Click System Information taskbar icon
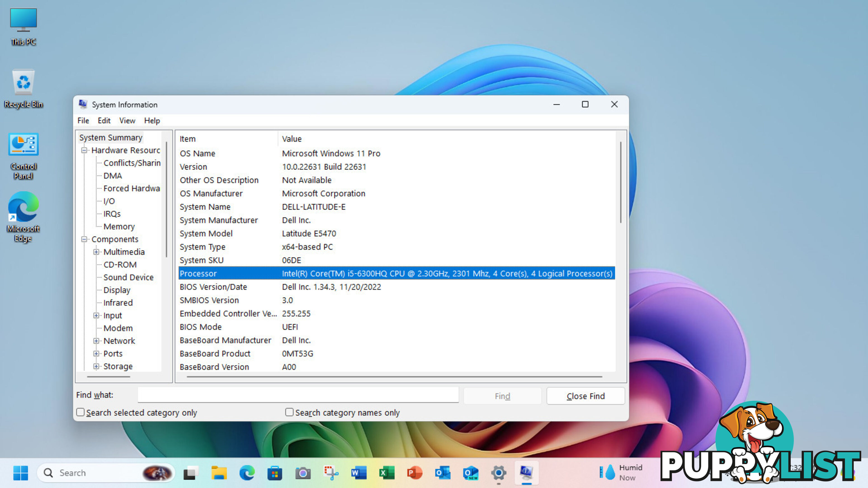 [x=526, y=472]
